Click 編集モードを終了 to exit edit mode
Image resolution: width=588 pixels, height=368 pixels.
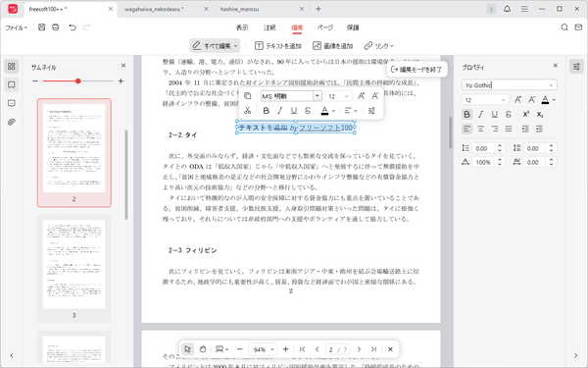[x=416, y=70]
